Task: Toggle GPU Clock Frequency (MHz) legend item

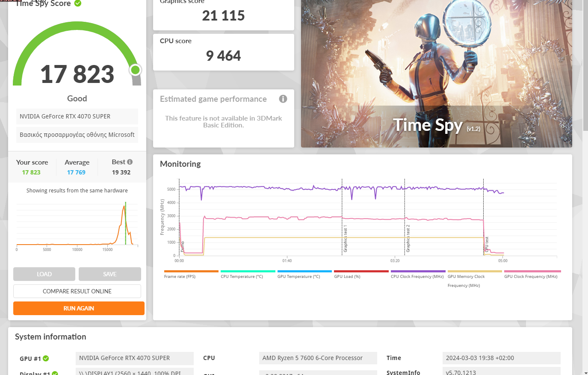Action: tap(532, 275)
